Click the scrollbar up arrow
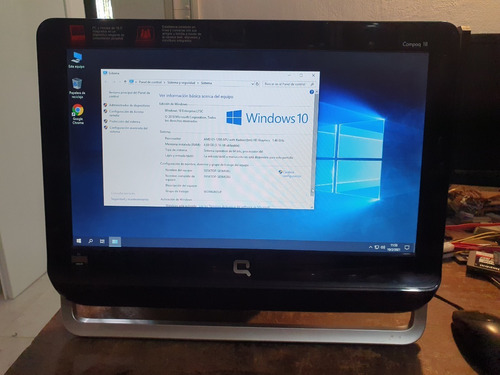 [x=316, y=92]
